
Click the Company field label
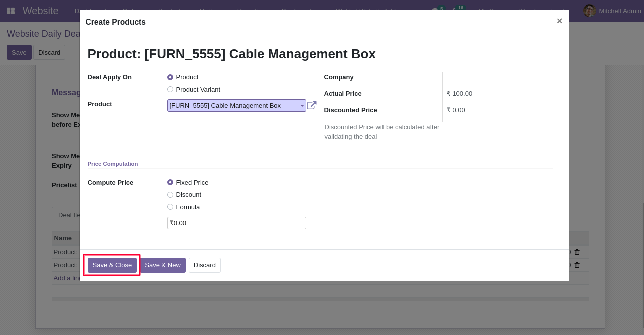tap(339, 77)
